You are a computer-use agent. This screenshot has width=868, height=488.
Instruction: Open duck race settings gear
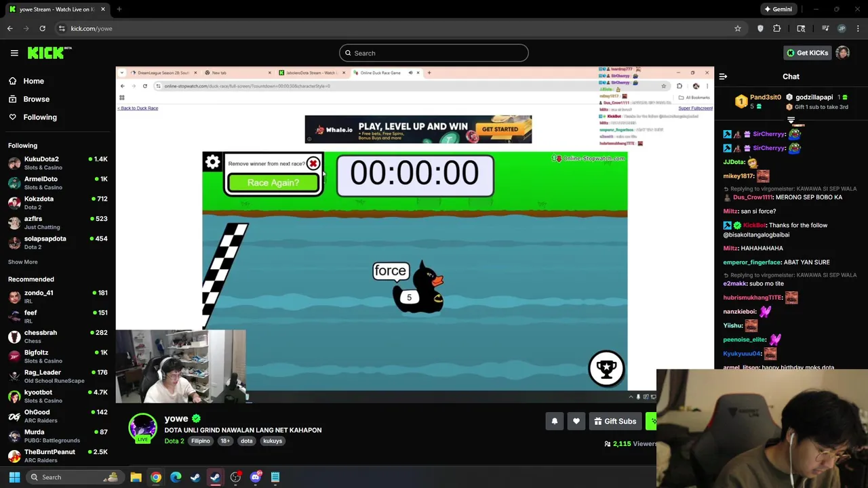[212, 162]
